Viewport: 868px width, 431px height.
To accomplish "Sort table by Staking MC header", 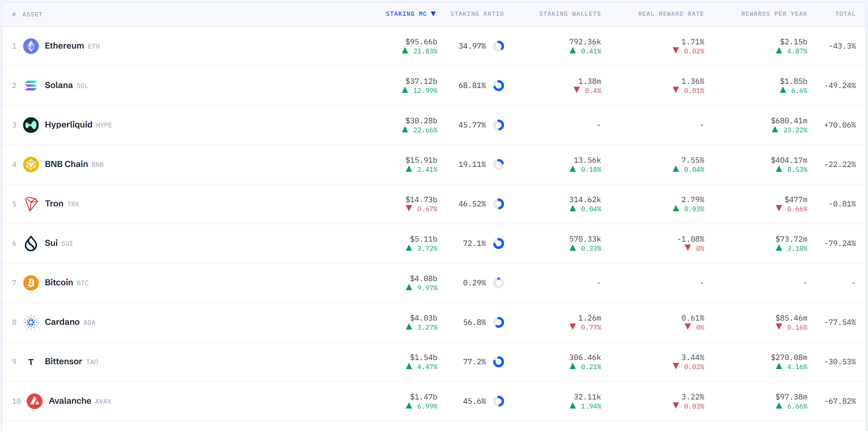I will click(406, 14).
